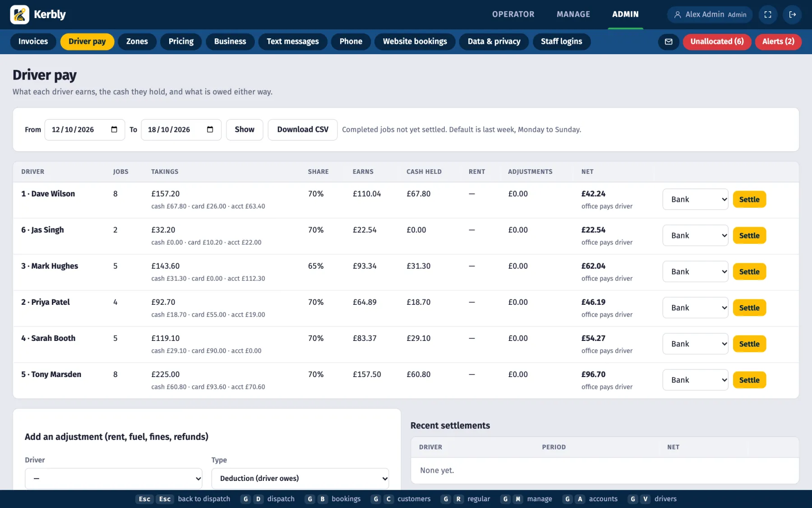Viewport: 812px width, 508px height.
Task: Open Alerts (2) list
Action: tap(778, 42)
